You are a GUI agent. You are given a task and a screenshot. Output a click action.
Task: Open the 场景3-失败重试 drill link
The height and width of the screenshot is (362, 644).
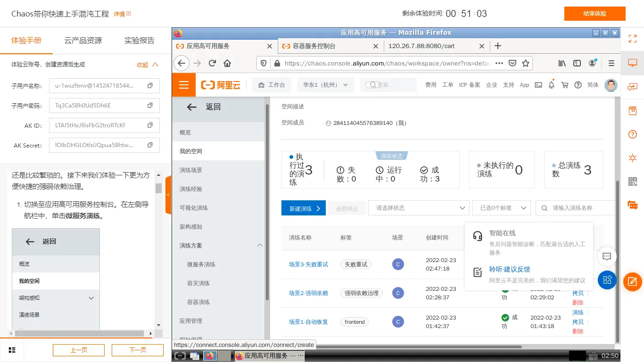[308, 264]
